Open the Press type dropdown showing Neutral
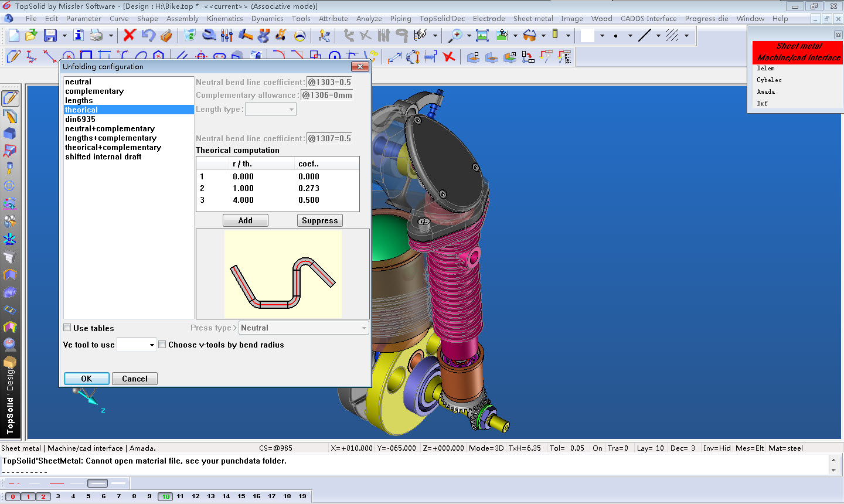The image size is (844, 504). click(x=304, y=328)
